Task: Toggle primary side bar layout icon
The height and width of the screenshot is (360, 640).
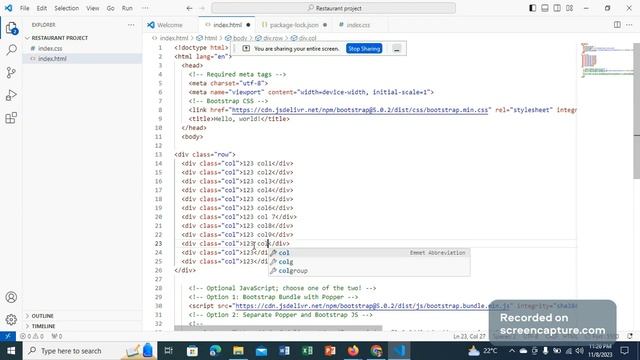Action: tap(532, 8)
